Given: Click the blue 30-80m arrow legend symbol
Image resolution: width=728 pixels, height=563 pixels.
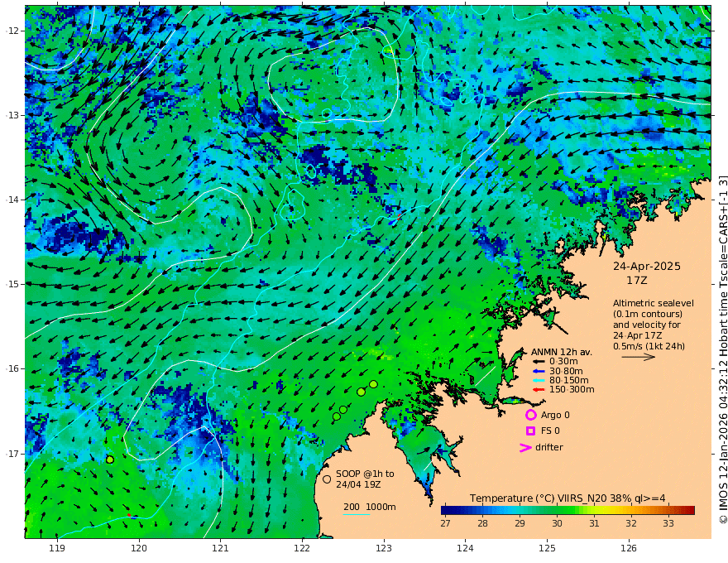Looking at the screenshot, I should 539,371.
